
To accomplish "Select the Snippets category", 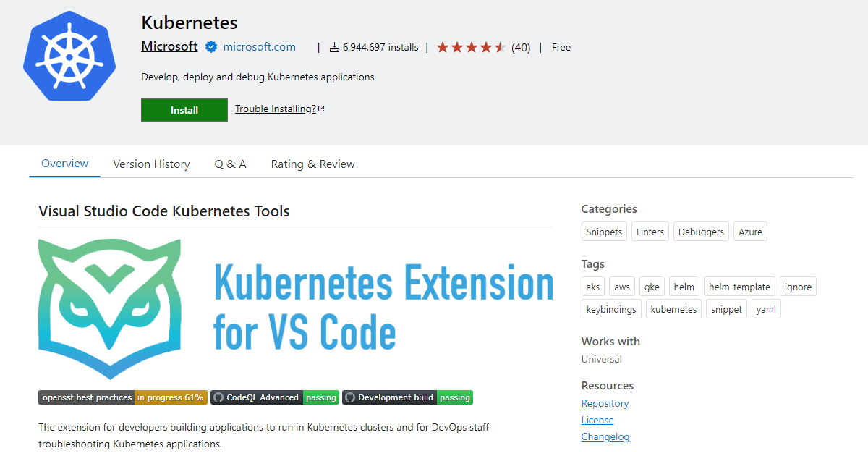I will [604, 232].
